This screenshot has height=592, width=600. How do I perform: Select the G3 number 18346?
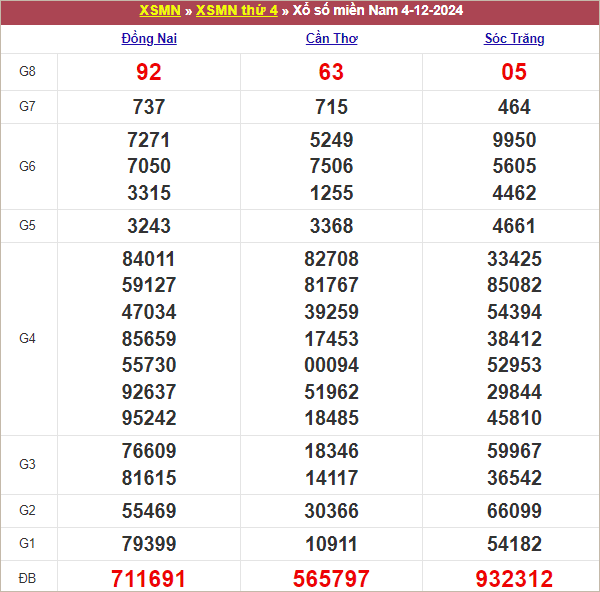(x=331, y=451)
